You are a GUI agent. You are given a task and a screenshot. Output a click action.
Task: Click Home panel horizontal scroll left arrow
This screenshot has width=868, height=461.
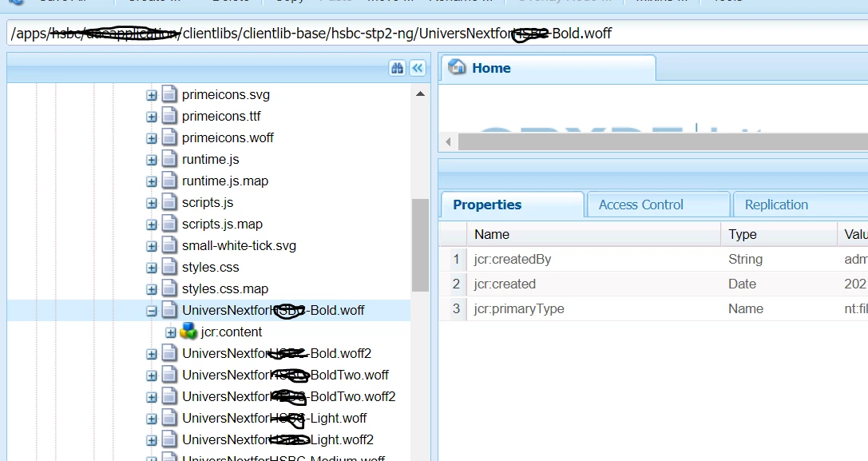(x=449, y=142)
